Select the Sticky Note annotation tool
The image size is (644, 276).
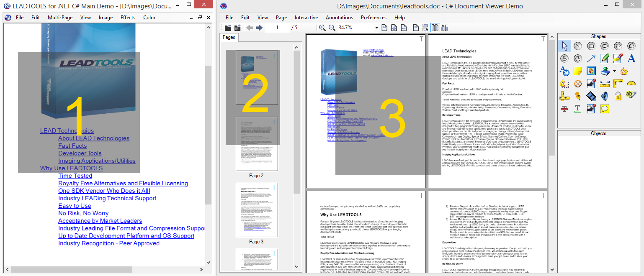click(578, 71)
